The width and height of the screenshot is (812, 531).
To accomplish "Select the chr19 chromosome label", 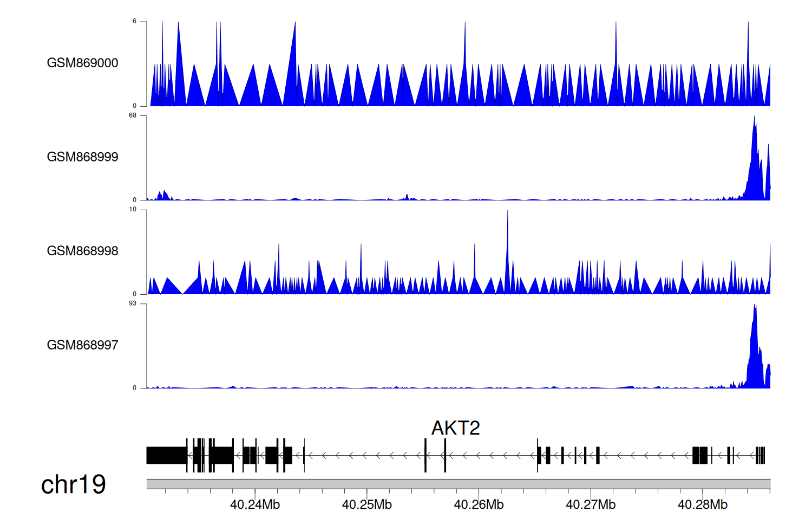I will [x=73, y=484].
